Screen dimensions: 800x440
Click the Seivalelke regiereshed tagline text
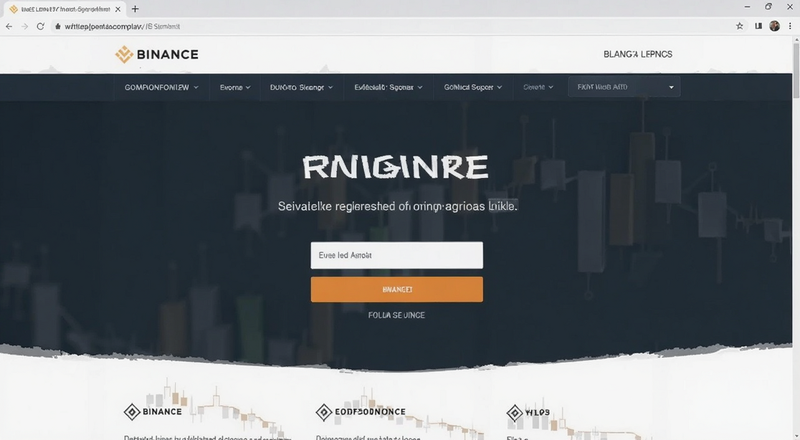[x=397, y=206]
